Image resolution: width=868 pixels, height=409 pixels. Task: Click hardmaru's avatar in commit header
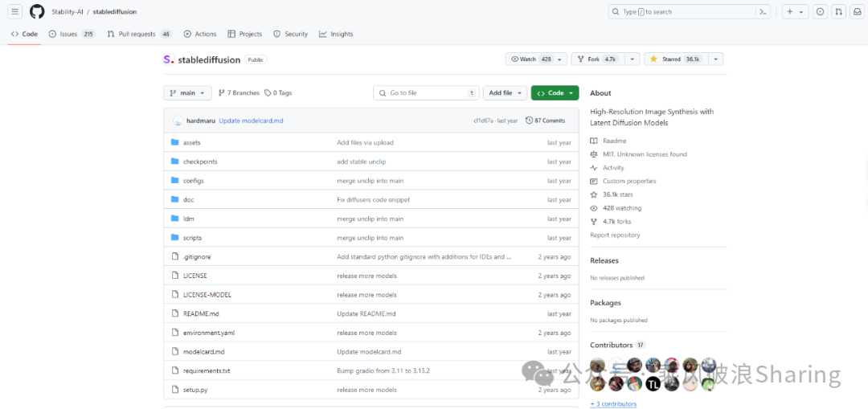pos(178,121)
